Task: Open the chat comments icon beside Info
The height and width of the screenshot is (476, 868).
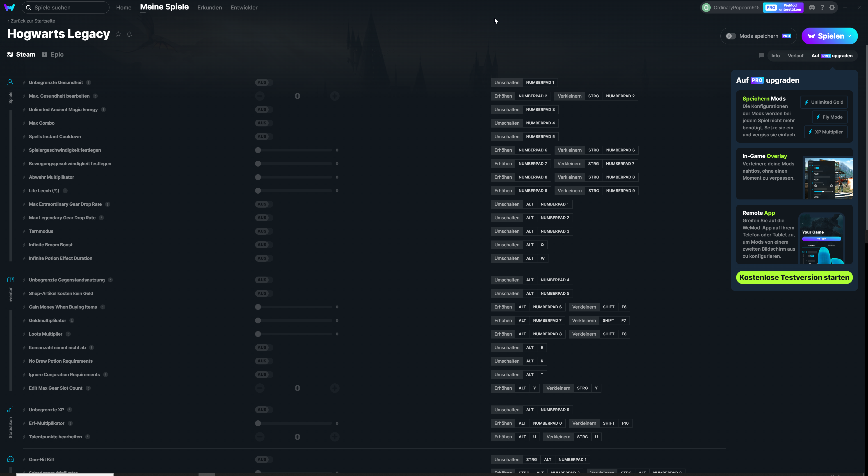Action: pos(761,56)
